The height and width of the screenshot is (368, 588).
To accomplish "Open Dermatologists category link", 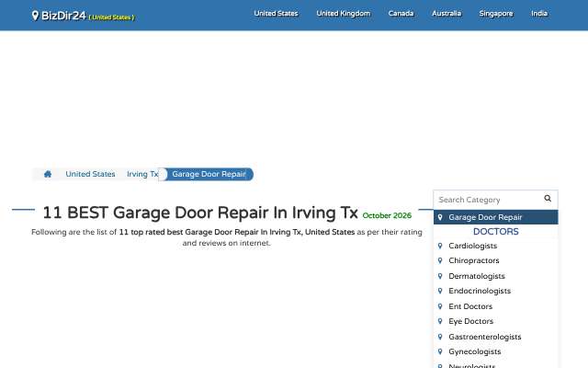I will pyautogui.click(x=477, y=276).
